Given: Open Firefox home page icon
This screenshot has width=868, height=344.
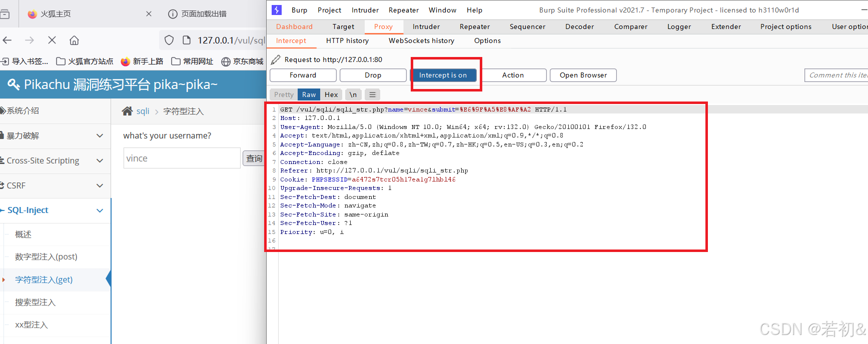Looking at the screenshot, I should (x=74, y=40).
